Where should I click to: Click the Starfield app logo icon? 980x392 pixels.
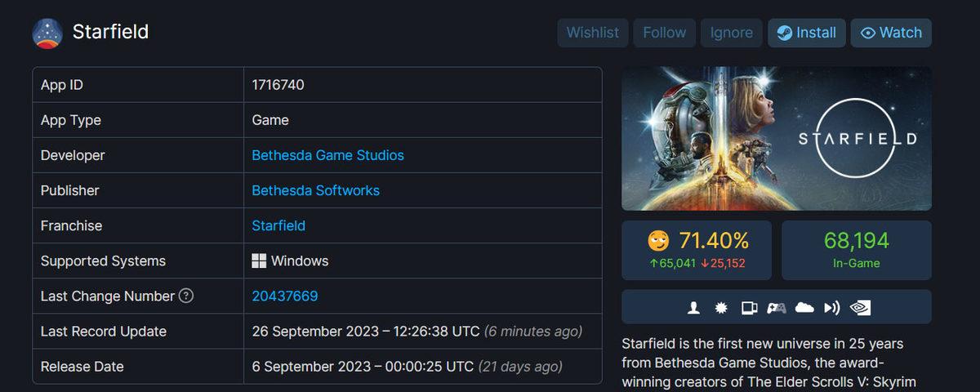coord(47,33)
